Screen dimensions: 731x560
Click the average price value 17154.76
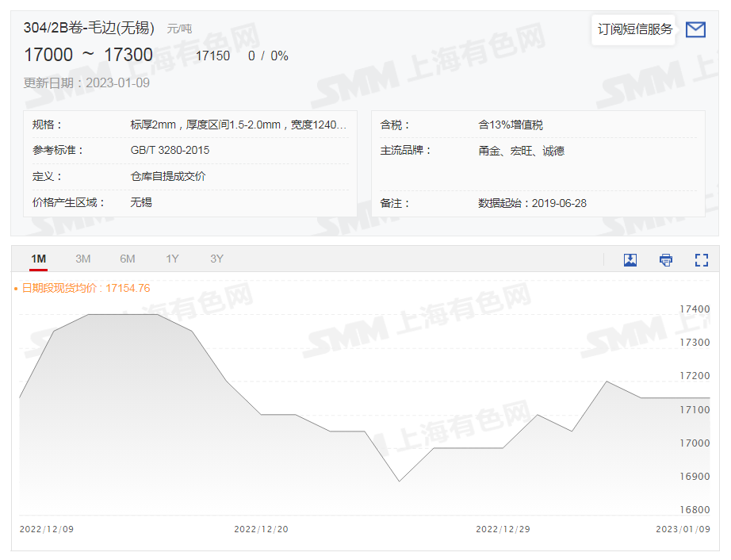pyautogui.click(x=129, y=288)
